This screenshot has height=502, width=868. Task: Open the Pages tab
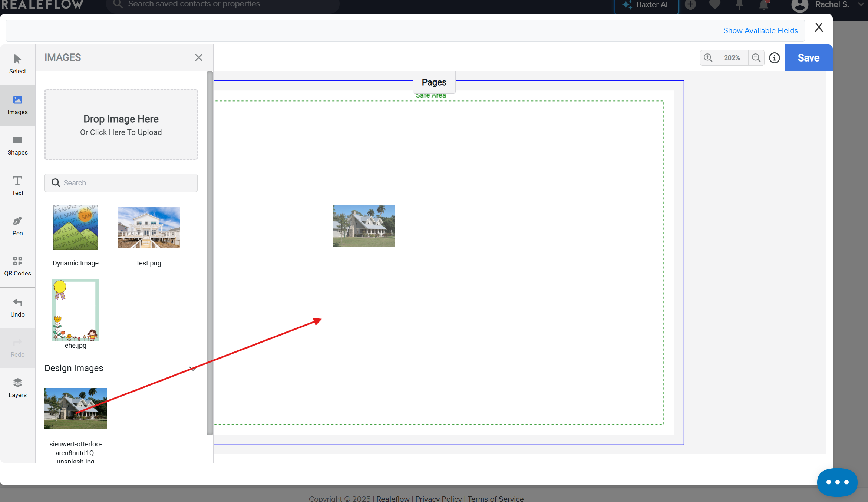pyautogui.click(x=434, y=82)
